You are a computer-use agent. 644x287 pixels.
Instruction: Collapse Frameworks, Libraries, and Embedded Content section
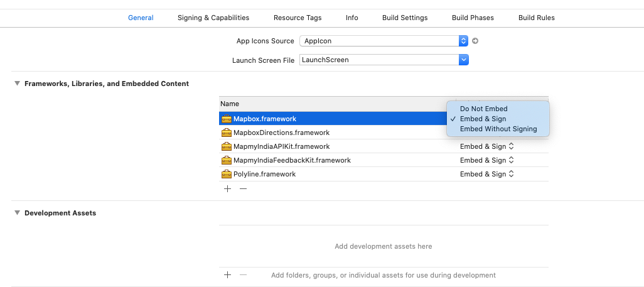coord(17,84)
